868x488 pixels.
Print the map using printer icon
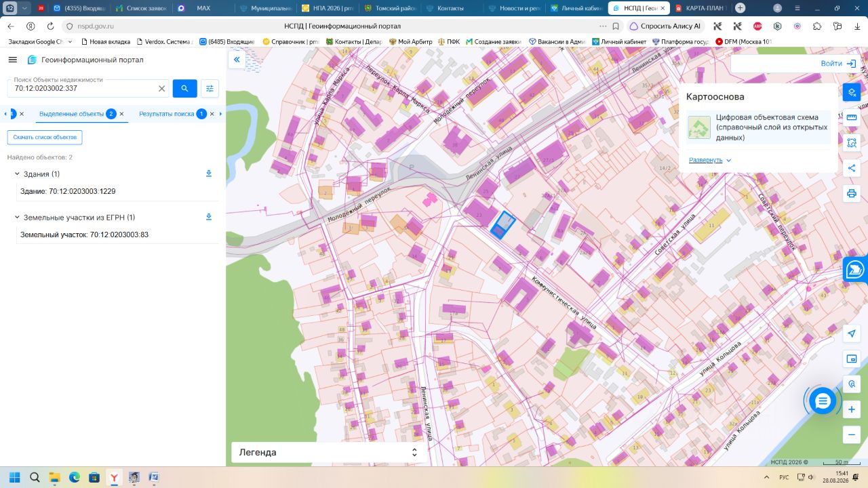tap(852, 193)
